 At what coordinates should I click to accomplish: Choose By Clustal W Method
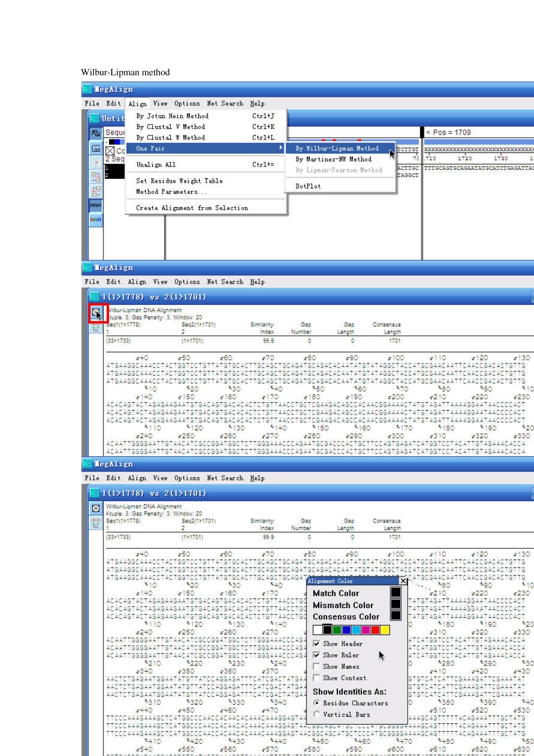(x=206, y=137)
